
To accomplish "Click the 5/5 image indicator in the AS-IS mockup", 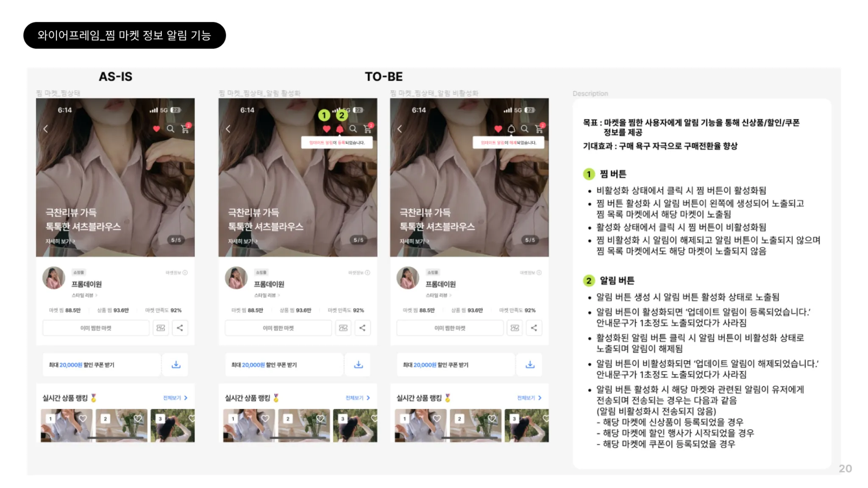I will pyautogui.click(x=175, y=240).
